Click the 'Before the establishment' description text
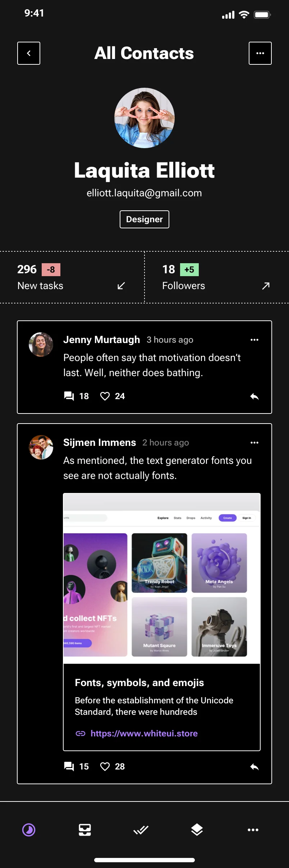The image size is (289, 868). pyautogui.click(x=154, y=706)
